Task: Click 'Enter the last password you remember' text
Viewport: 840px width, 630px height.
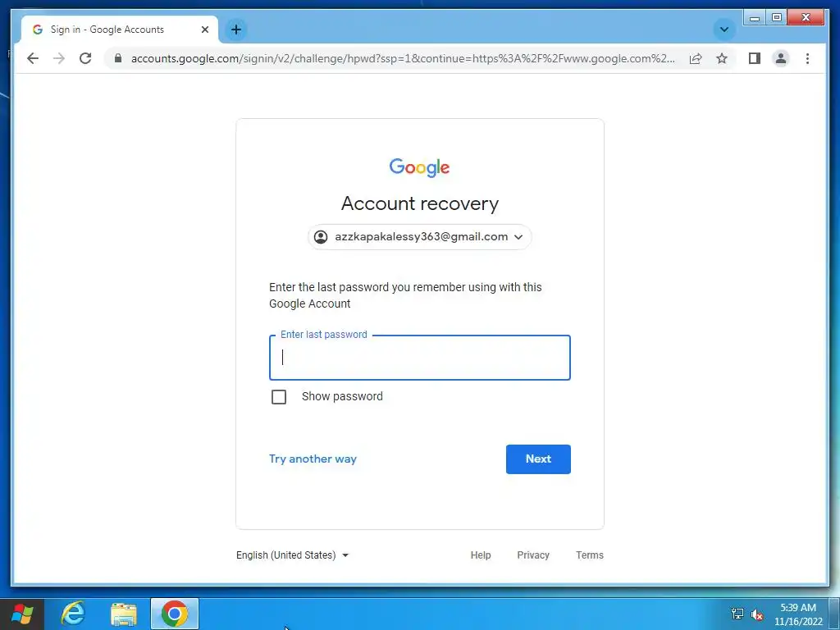Action: [x=405, y=295]
